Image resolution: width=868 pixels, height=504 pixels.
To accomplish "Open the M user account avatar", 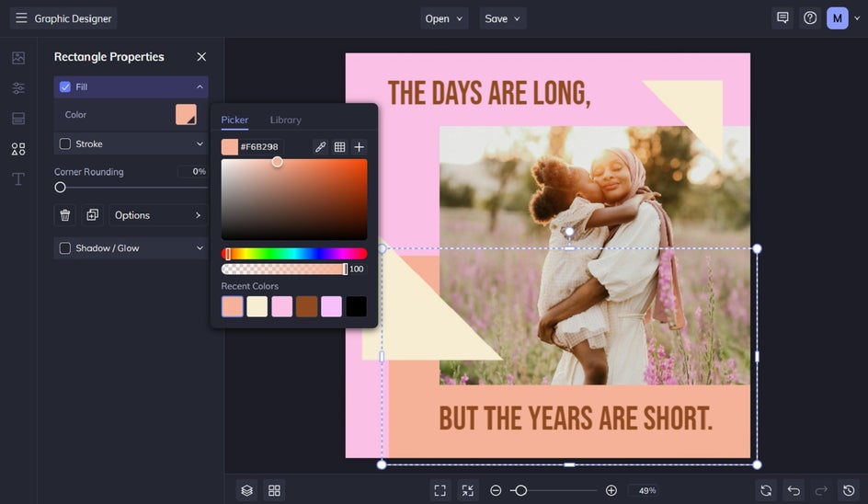I will tap(837, 18).
